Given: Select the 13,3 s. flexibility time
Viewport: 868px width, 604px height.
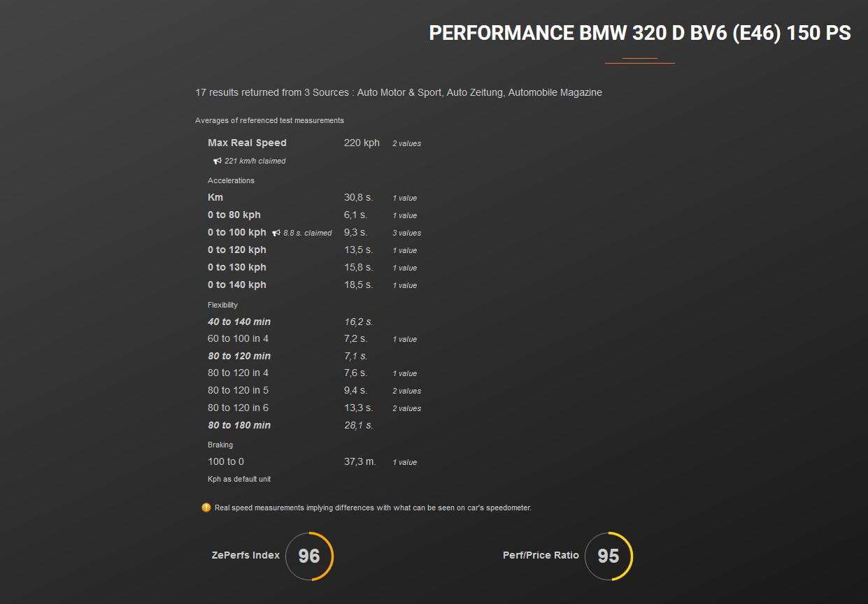Looking at the screenshot, I should point(358,408).
